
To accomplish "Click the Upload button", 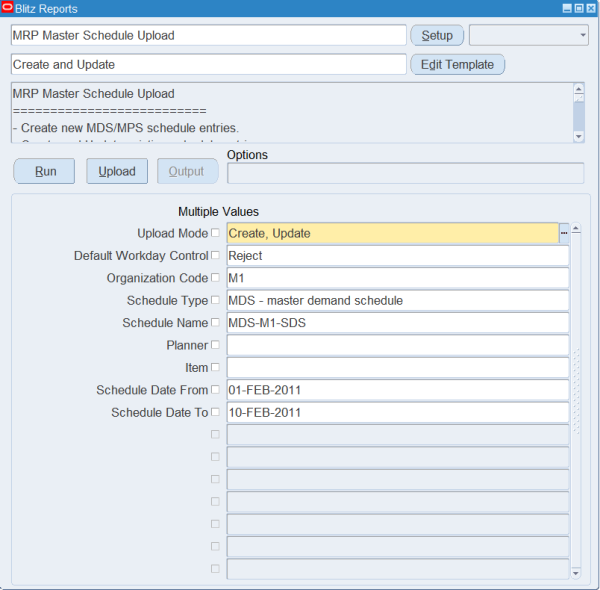I will point(117,171).
